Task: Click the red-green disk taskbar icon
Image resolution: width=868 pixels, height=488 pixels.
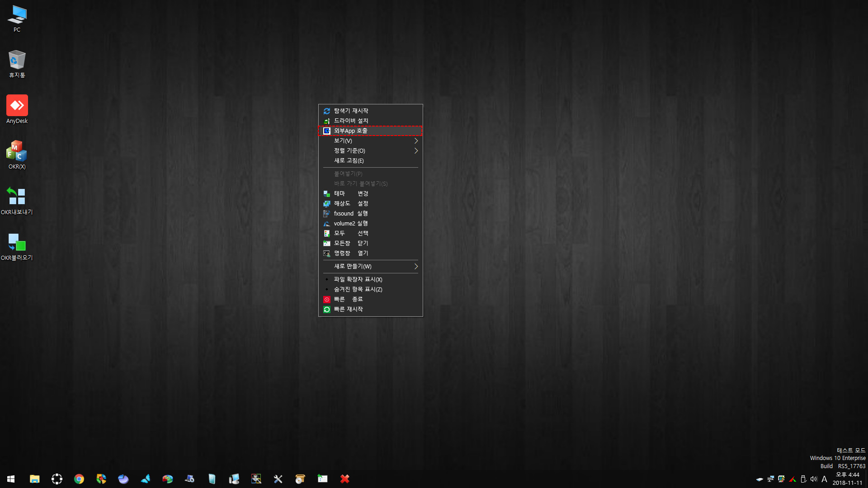Action: tap(168, 479)
